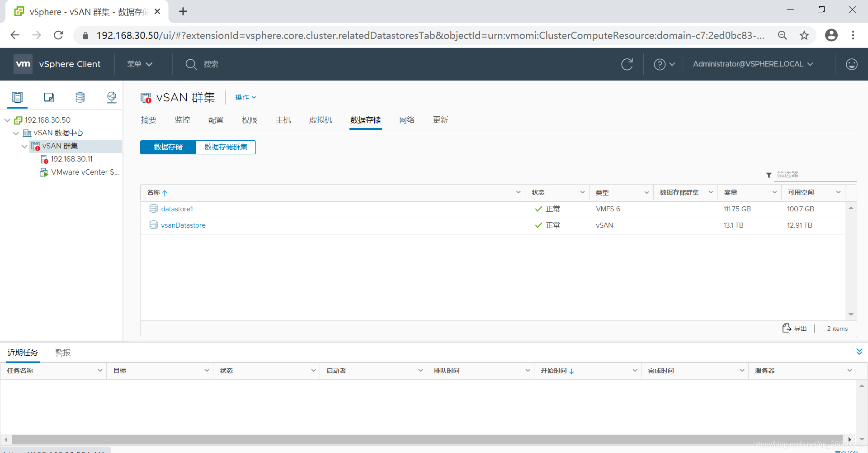Image resolution: width=868 pixels, height=453 pixels.
Task: Click the browser address bar URL
Action: 430,35
